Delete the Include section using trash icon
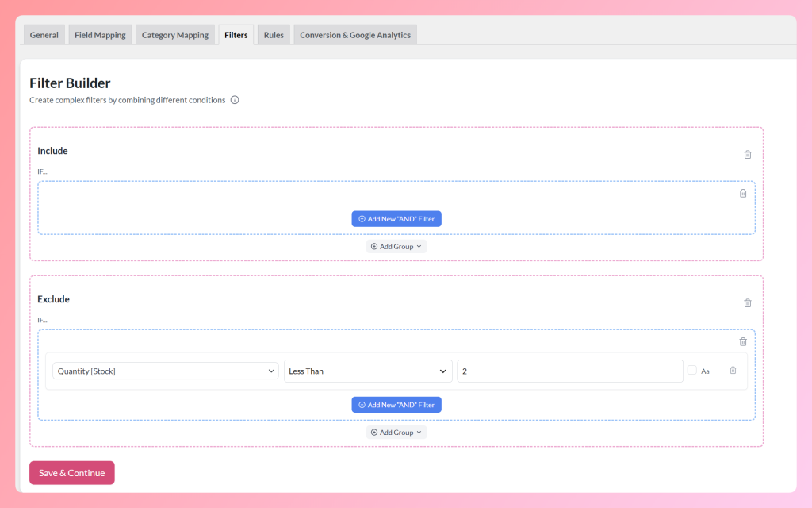Image resolution: width=812 pixels, height=508 pixels. click(747, 155)
